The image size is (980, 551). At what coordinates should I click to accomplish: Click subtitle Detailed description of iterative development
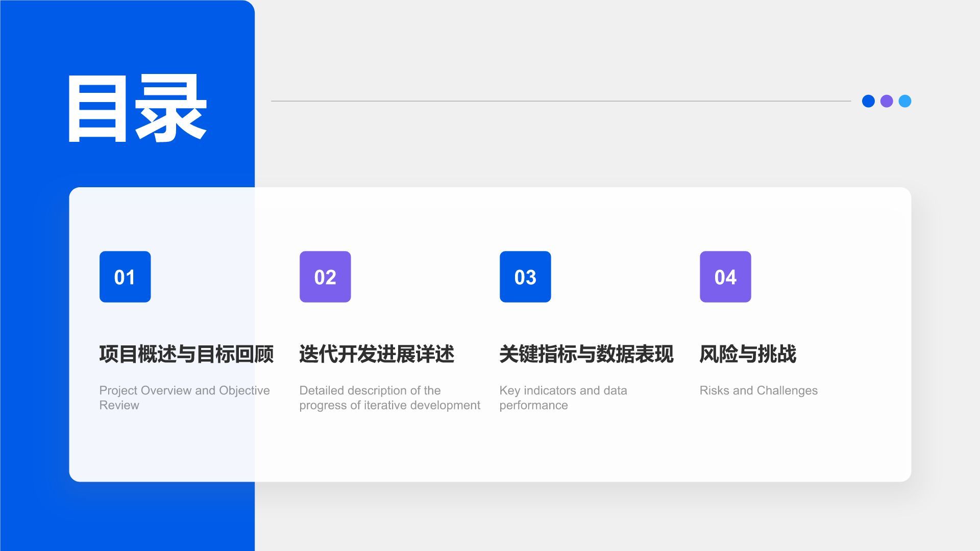pyautogui.click(x=389, y=397)
